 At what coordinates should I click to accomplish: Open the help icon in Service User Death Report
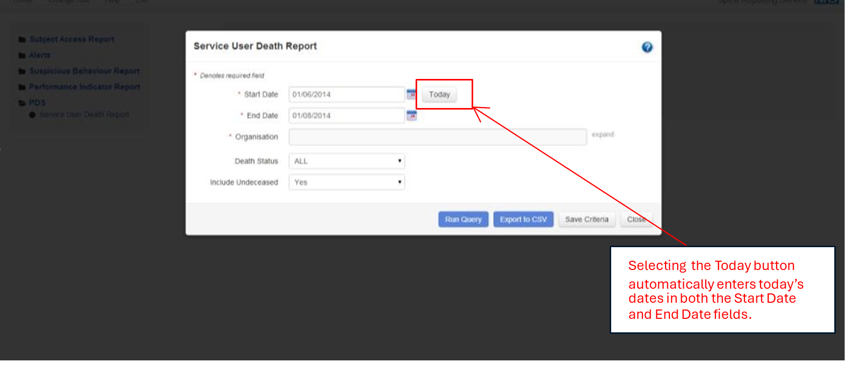point(647,47)
